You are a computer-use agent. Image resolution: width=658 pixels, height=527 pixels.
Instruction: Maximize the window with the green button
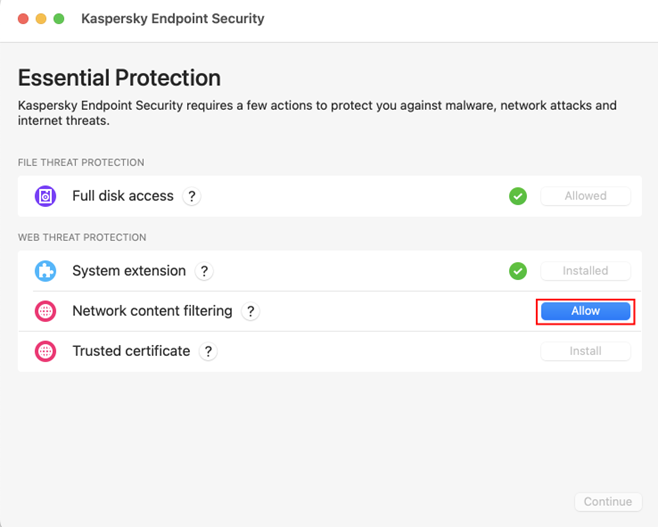point(59,19)
